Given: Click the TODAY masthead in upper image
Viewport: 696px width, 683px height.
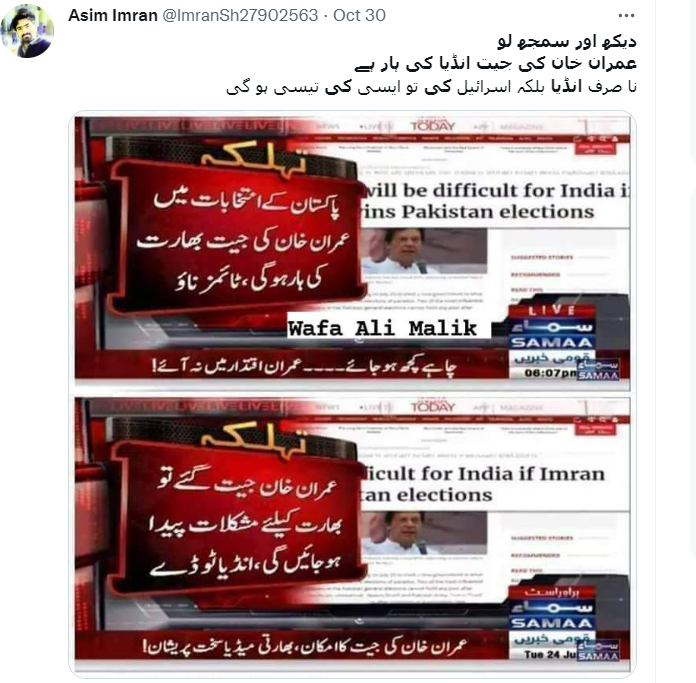Looking at the screenshot, I should (x=433, y=126).
